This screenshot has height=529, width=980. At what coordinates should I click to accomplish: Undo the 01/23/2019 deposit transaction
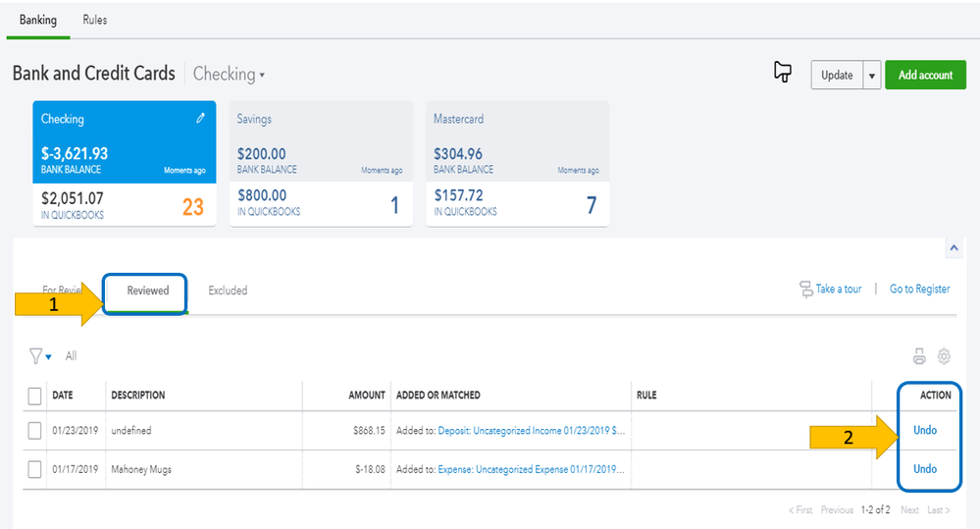(x=925, y=430)
